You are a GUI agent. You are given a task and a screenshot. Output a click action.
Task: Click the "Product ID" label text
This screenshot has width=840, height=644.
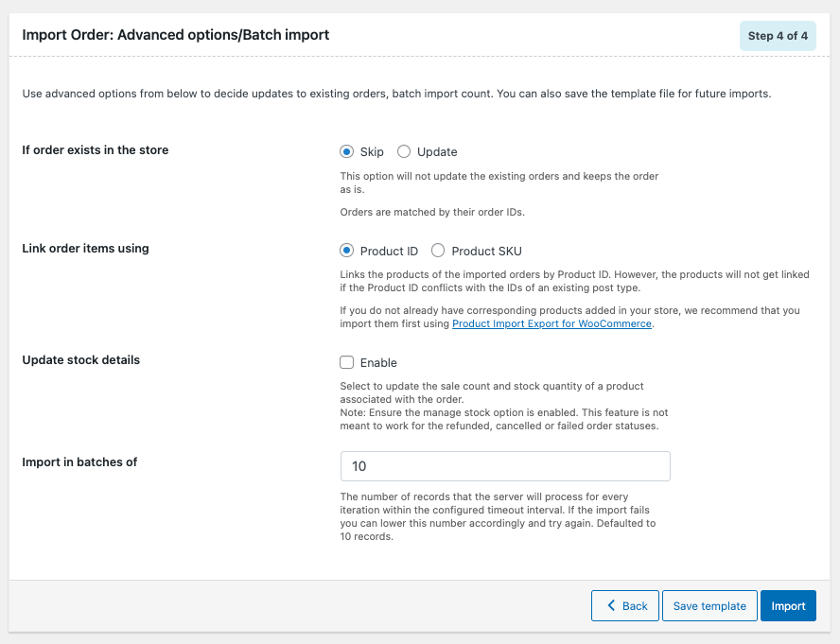point(389,251)
